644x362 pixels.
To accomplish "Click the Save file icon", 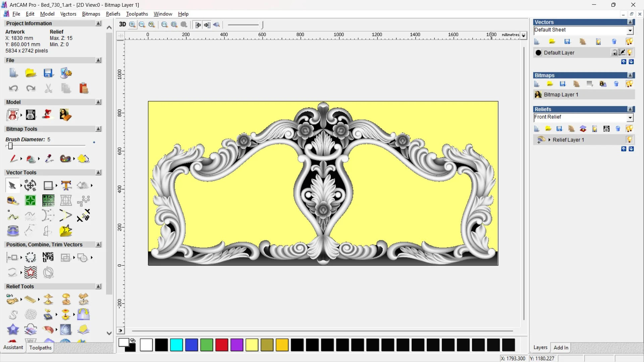I will click(48, 73).
